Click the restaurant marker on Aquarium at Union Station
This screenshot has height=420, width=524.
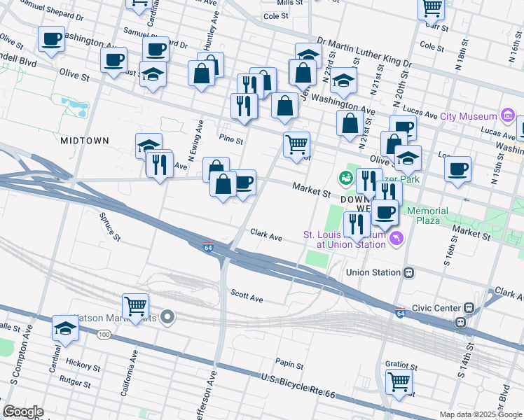point(357,225)
